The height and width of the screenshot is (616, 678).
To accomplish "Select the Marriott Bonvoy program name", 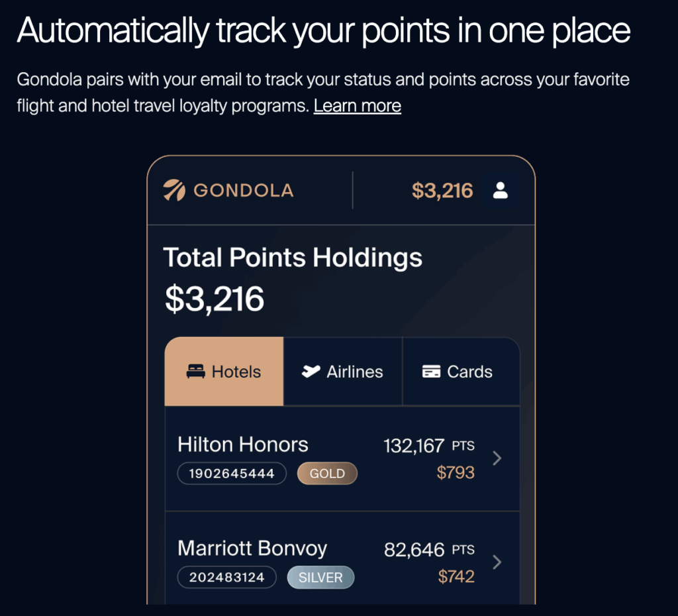I will (x=252, y=548).
